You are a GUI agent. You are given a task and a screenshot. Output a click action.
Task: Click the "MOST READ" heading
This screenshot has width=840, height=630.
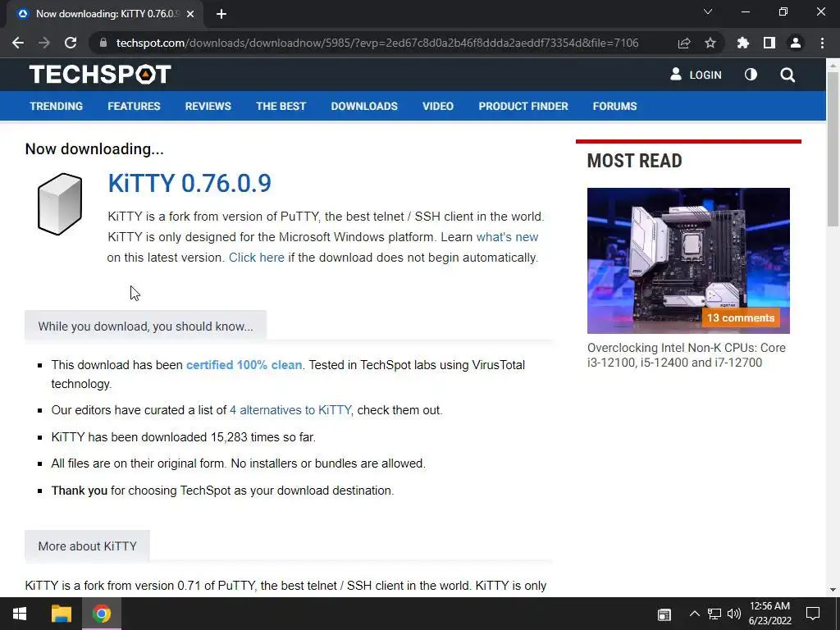click(634, 161)
